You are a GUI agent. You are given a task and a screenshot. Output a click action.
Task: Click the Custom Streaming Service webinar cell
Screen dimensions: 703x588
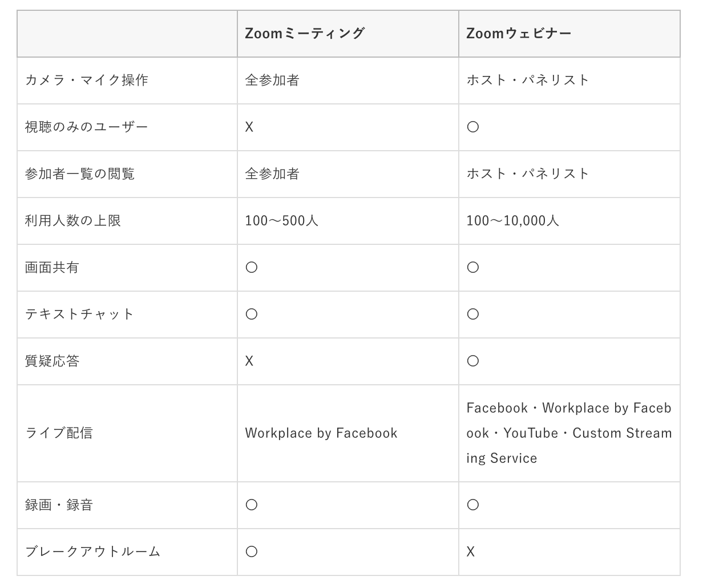tap(568, 433)
